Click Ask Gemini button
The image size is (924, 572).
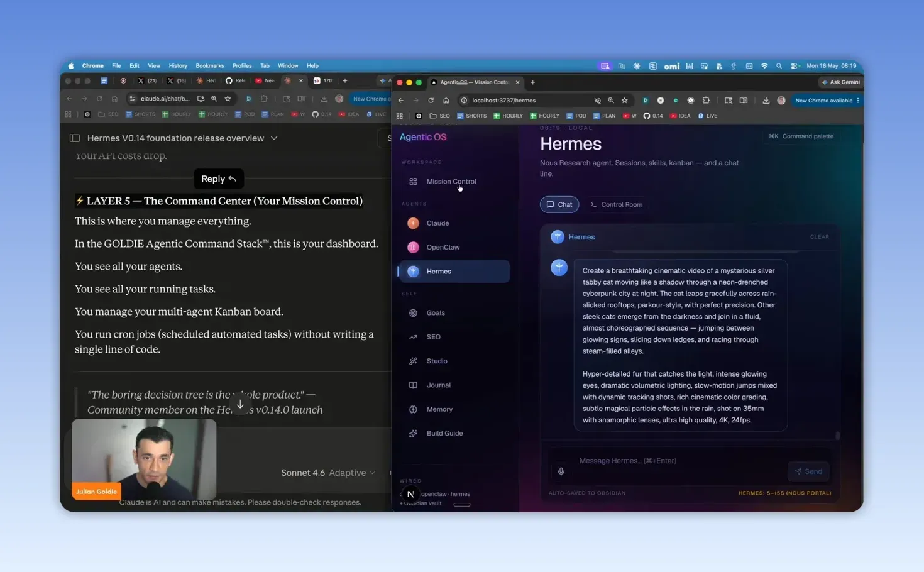840,82
